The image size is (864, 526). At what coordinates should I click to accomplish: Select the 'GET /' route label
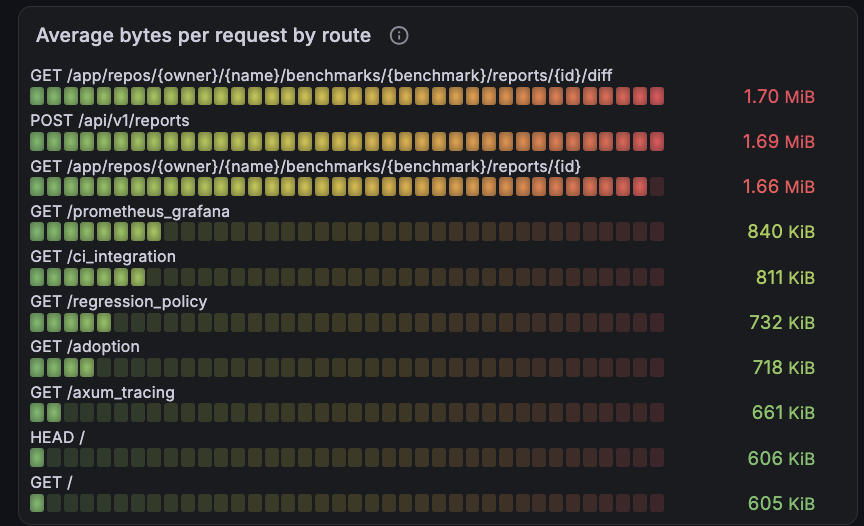[x=51, y=482]
